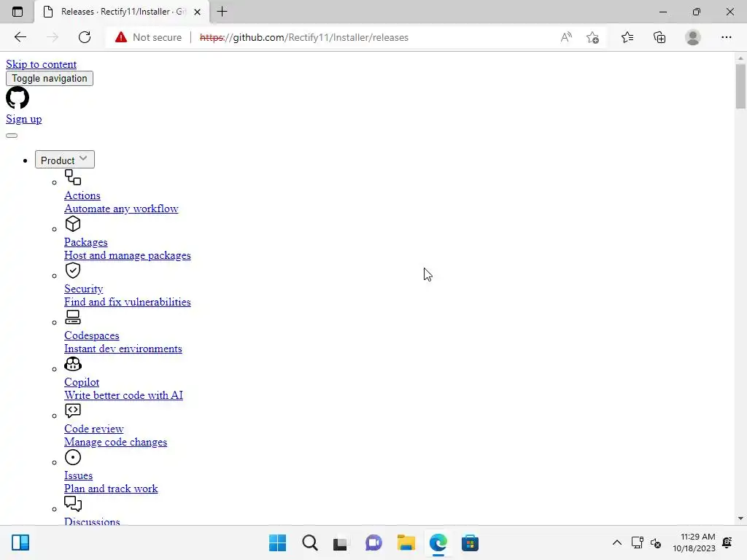Viewport: 747px width, 560px height.
Task: Click the Actions workflow icon
Action: click(73, 177)
